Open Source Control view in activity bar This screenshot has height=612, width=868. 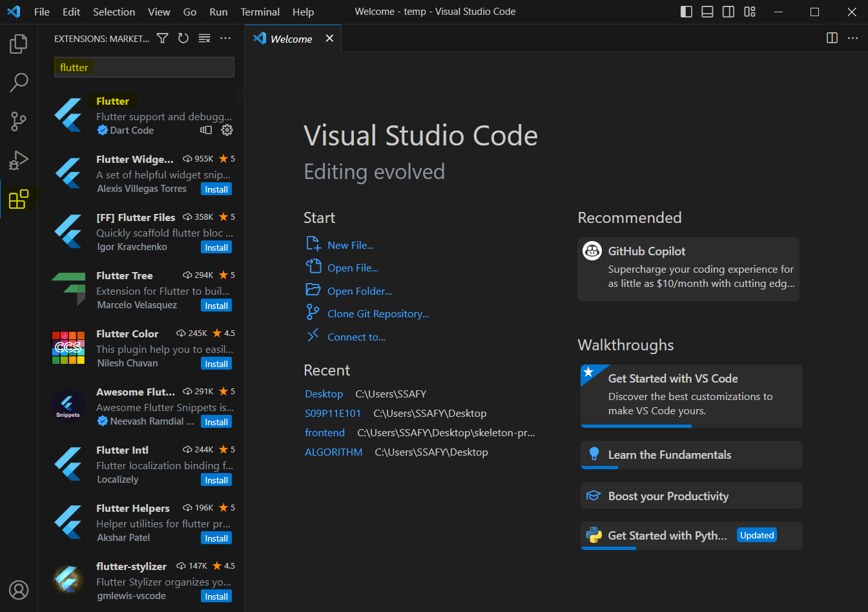[19, 121]
